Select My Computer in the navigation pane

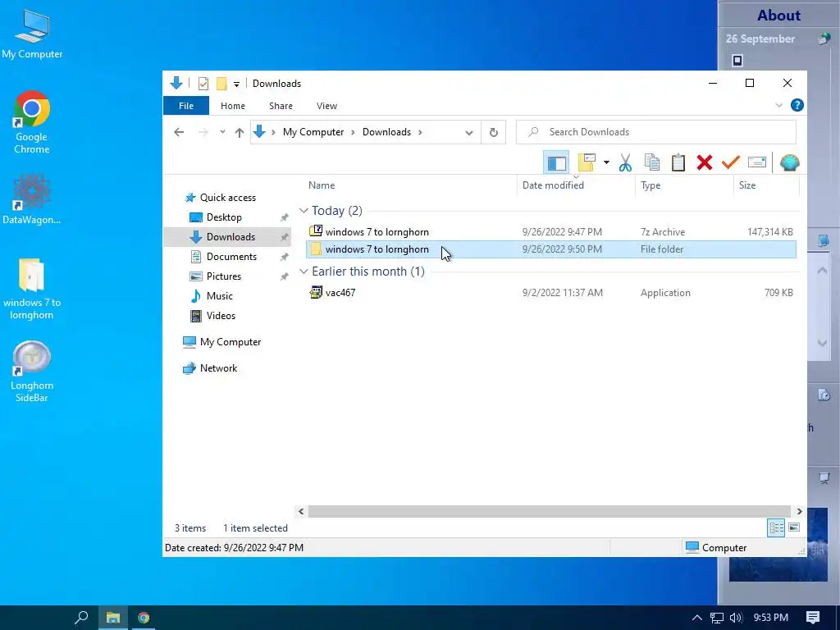[231, 342]
